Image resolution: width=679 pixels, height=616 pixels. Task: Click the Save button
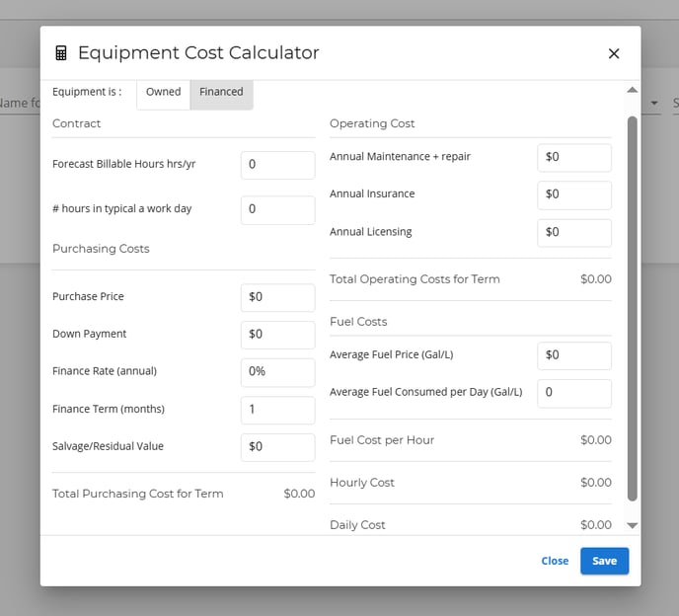pyautogui.click(x=605, y=561)
